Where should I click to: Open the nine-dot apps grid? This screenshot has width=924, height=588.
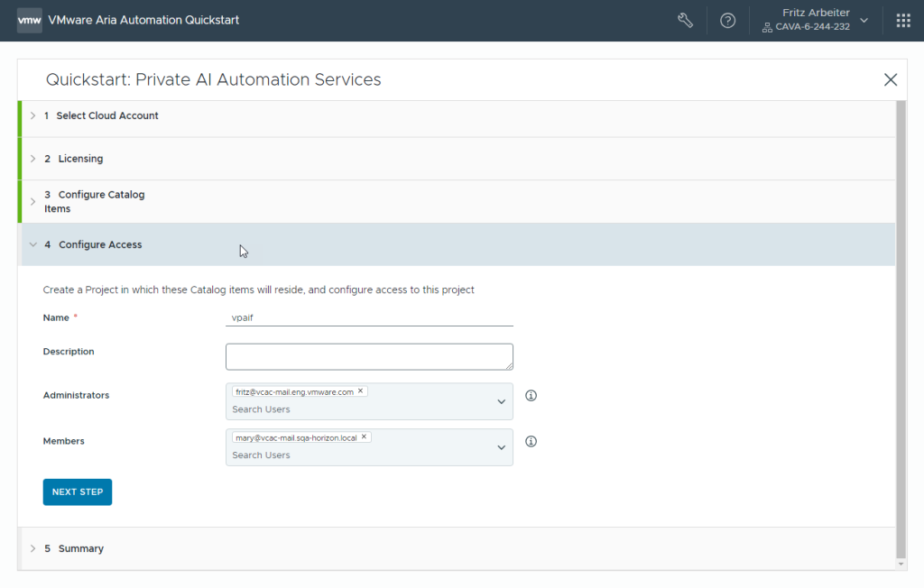coord(902,20)
